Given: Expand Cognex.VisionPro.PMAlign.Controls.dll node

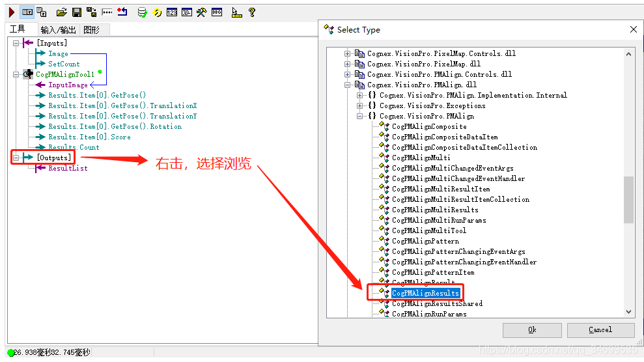Looking at the screenshot, I should (x=348, y=75).
